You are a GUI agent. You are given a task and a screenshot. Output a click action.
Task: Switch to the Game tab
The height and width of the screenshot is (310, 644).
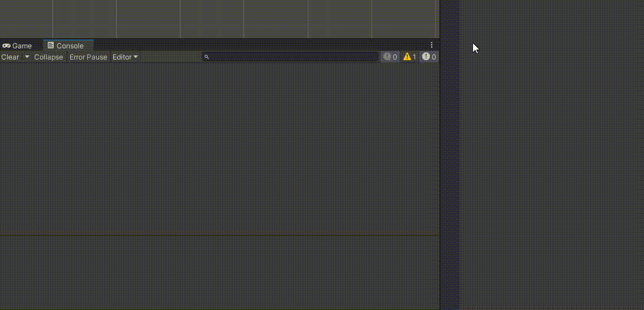pyautogui.click(x=17, y=45)
